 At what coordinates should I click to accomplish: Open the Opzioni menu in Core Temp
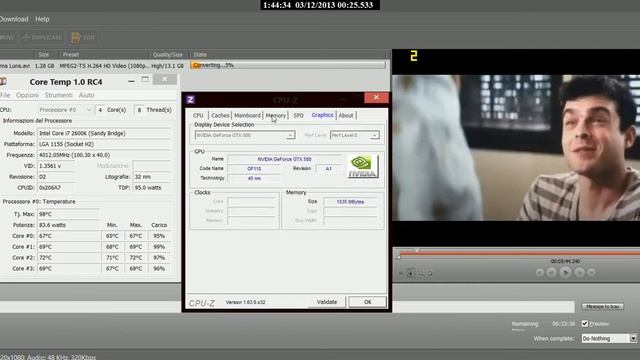[x=27, y=95]
